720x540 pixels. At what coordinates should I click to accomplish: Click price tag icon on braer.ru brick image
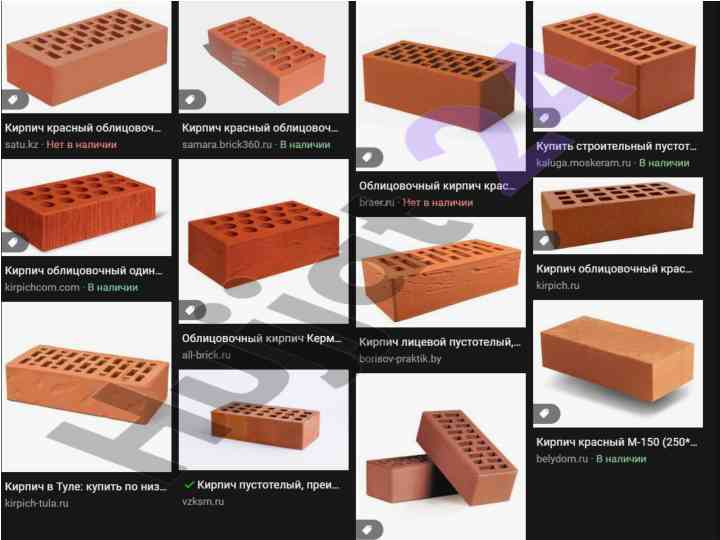pos(368,158)
